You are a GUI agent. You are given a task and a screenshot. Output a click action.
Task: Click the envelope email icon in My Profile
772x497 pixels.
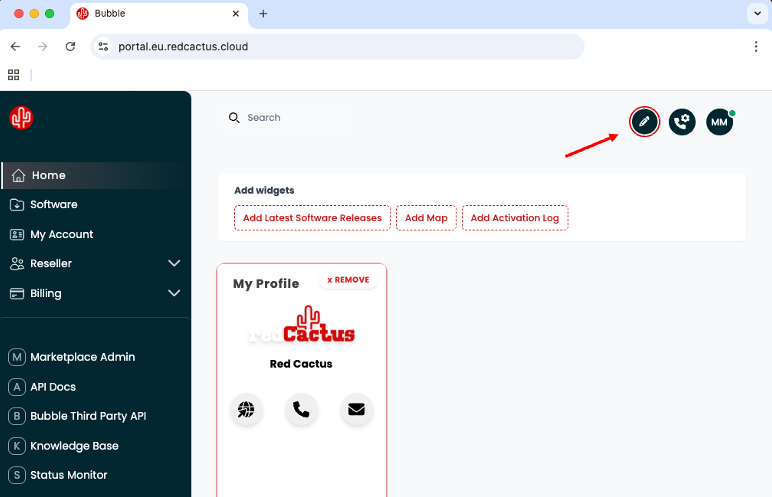pyautogui.click(x=356, y=410)
